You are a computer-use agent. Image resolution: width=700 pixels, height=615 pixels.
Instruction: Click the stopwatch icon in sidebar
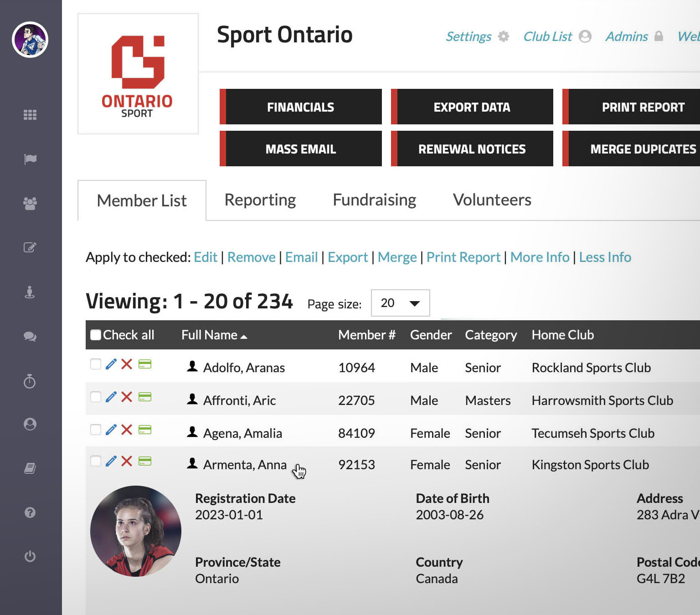(x=30, y=381)
